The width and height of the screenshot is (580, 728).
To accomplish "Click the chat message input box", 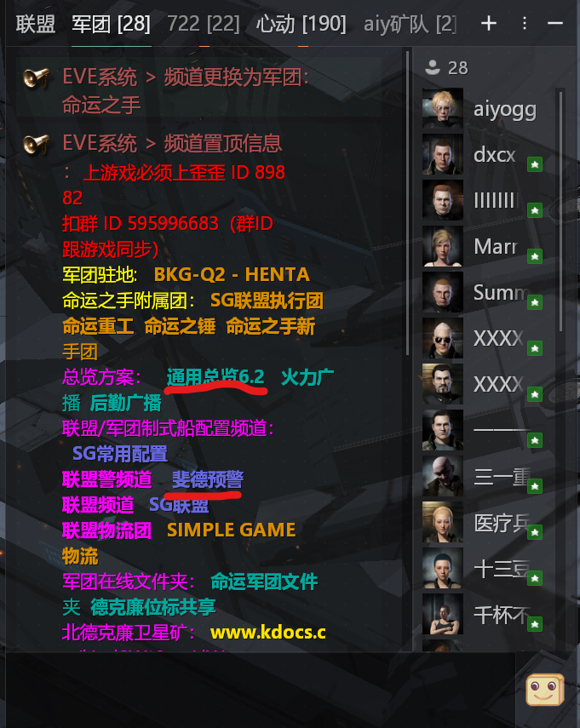I will point(260,690).
